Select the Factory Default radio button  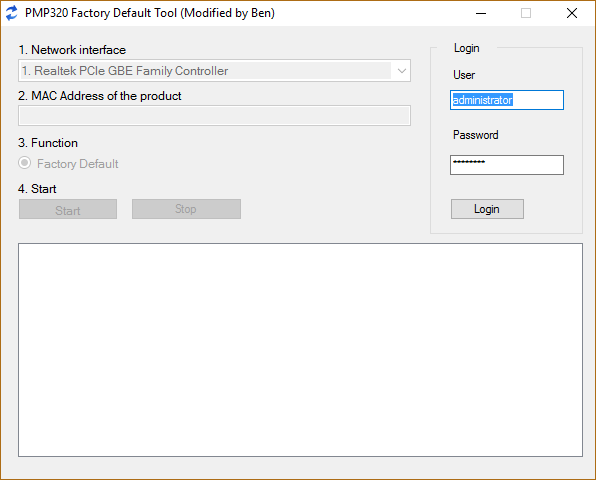tap(25, 163)
